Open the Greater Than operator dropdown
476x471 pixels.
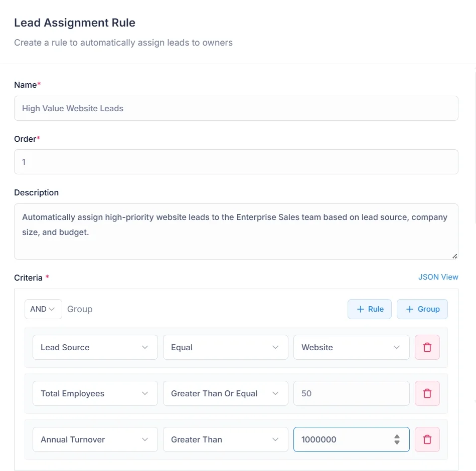pos(225,439)
